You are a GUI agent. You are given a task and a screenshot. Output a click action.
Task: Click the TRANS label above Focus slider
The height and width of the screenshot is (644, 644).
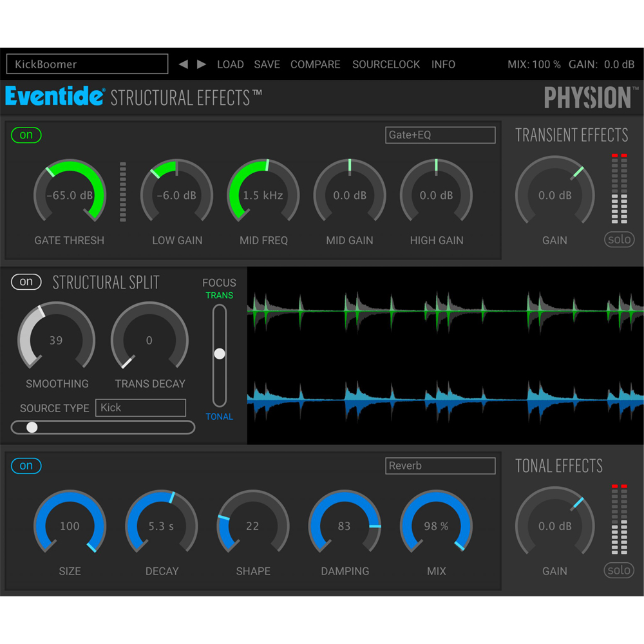click(220, 296)
